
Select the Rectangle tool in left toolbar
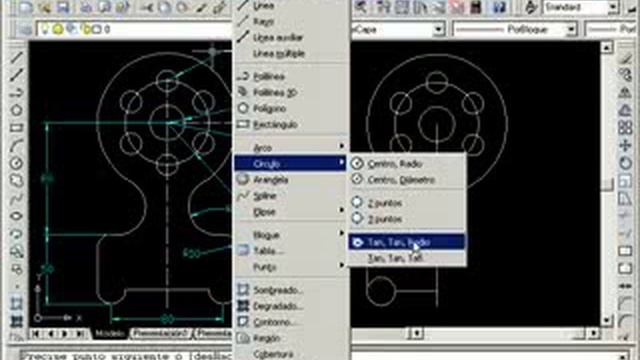(x=16, y=128)
